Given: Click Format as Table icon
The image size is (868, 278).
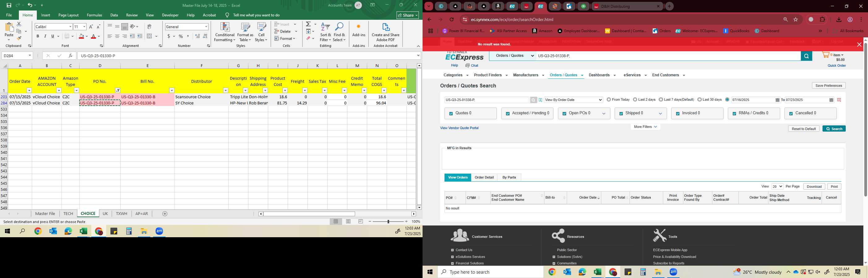Looking at the screenshot, I should click(x=245, y=32).
